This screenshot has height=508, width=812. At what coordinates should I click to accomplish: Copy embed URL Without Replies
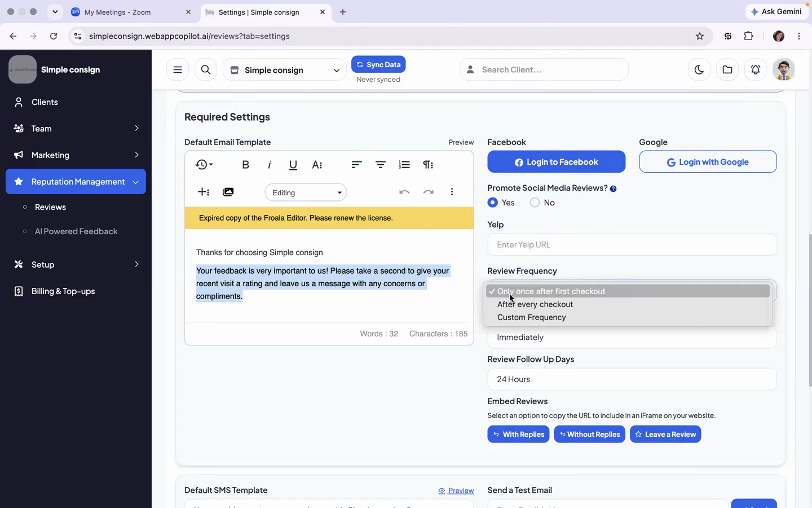point(589,434)
